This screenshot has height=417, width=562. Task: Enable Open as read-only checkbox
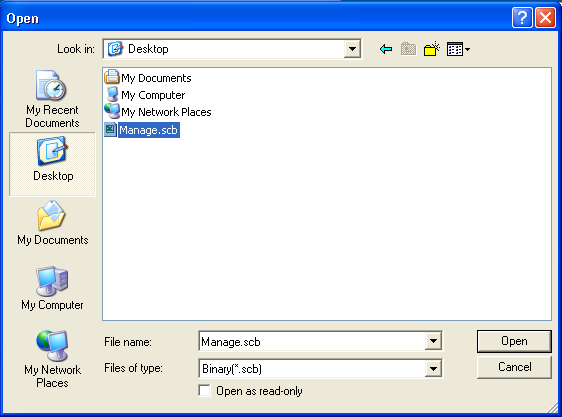pos(204,390)
